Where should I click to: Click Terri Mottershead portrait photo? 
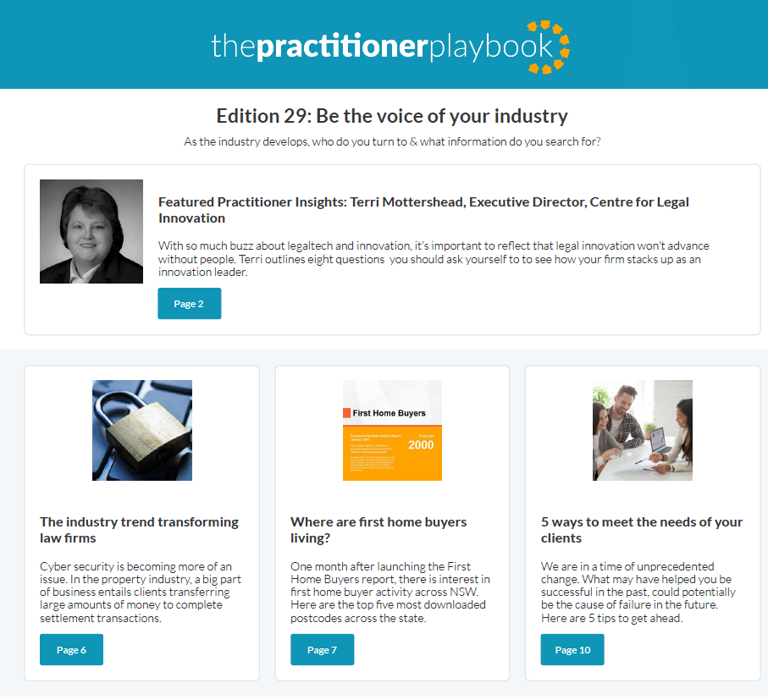[91, 232]
